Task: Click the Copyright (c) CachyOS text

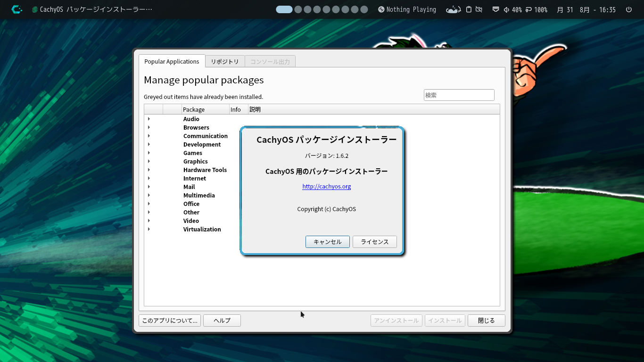Action: point(327,209)
